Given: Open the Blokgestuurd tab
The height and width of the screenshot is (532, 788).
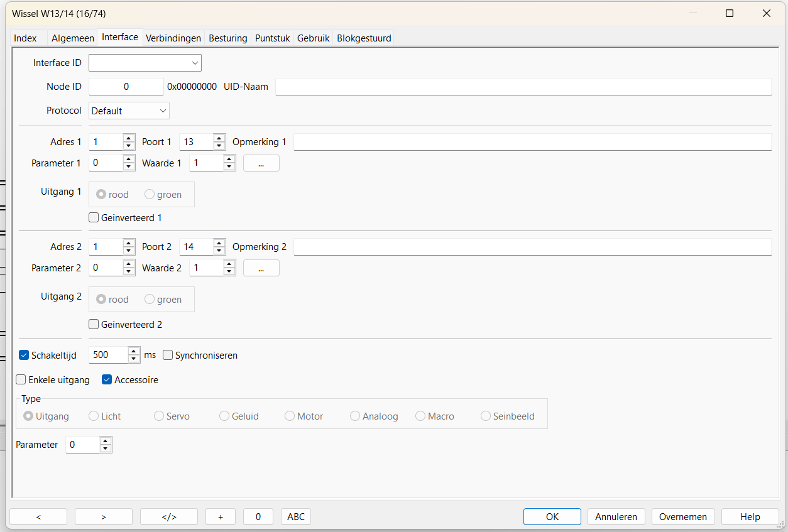Looking at the screenshot, I should pyautogui.click(x=364, y=38).
